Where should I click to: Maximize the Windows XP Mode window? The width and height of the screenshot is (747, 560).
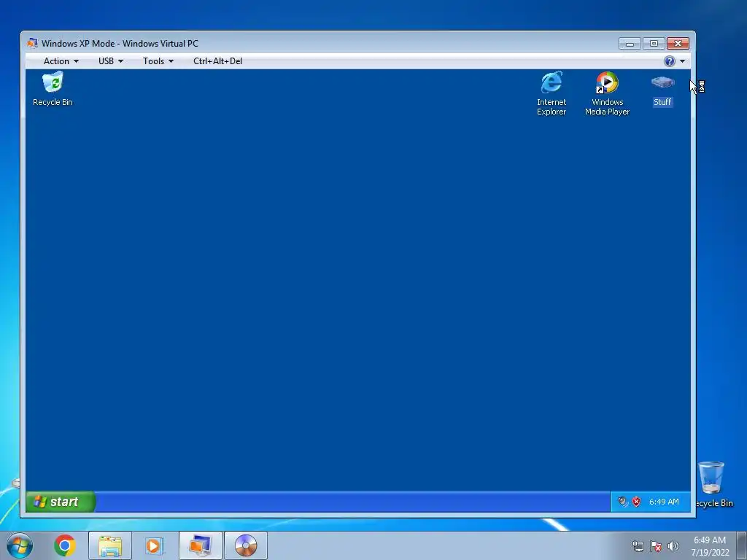tap(654, 43)
